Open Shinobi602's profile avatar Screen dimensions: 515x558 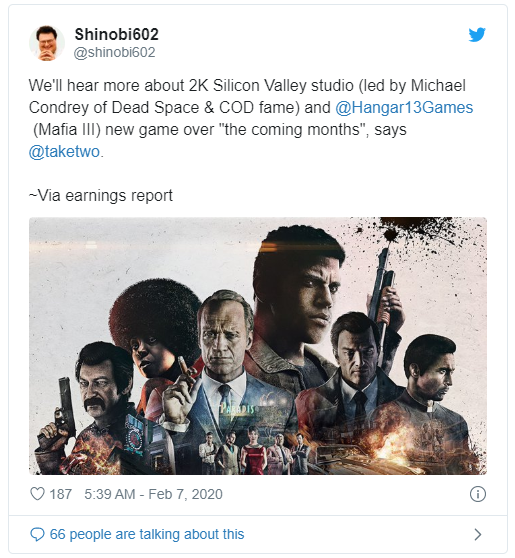point(47,43)
